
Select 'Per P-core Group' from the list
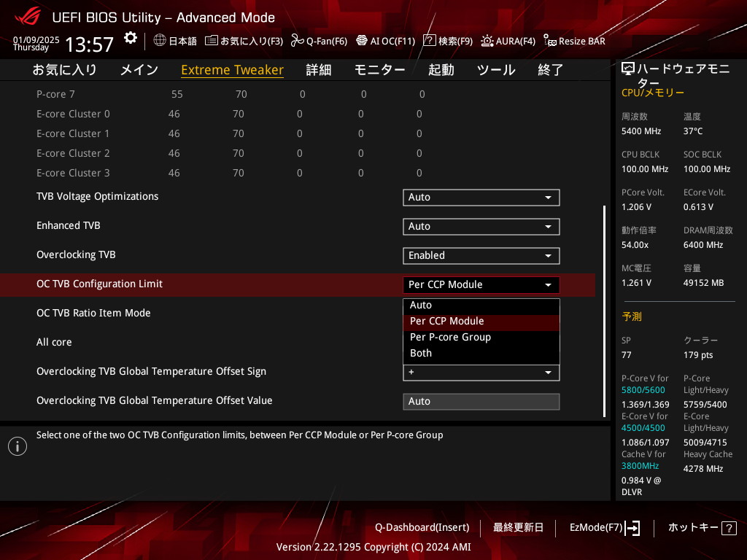coord(450,337)
